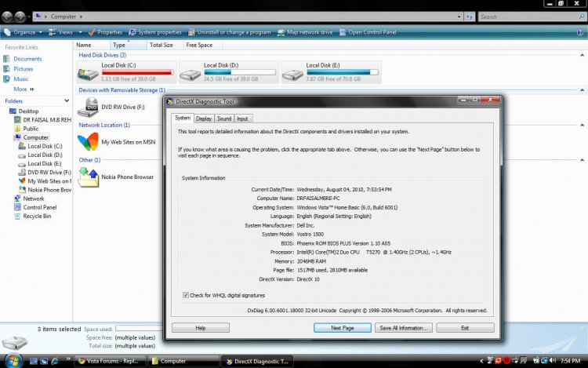Select the DVD RW Drive (F:) icon
Screen dimensions: 588x368
click(88, 107)
